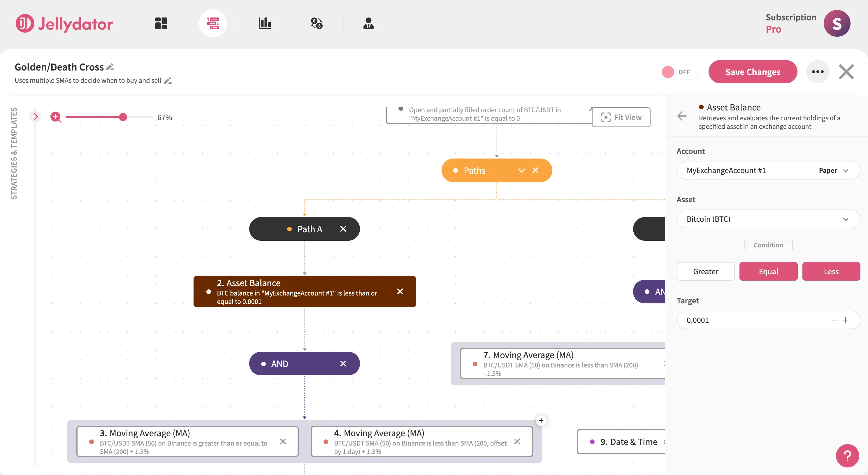Viewport: 868px width, 475px height.
Task: Increase target value with plus
Action: click(x=846, y=320)
